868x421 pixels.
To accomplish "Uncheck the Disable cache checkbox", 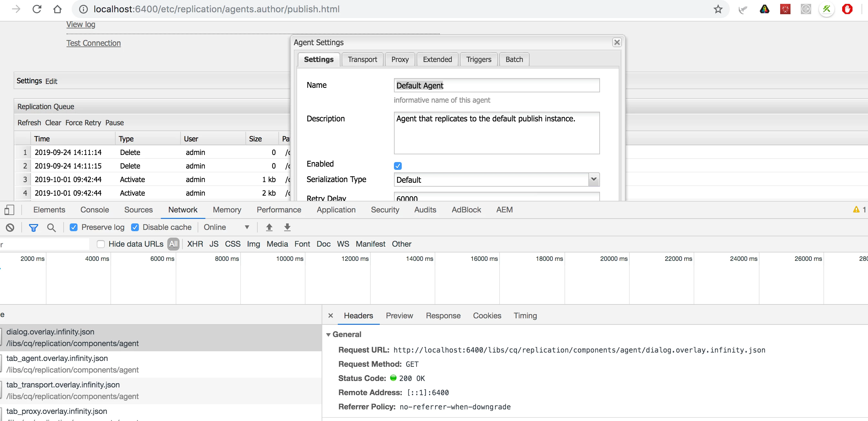I will coord(135,227).
